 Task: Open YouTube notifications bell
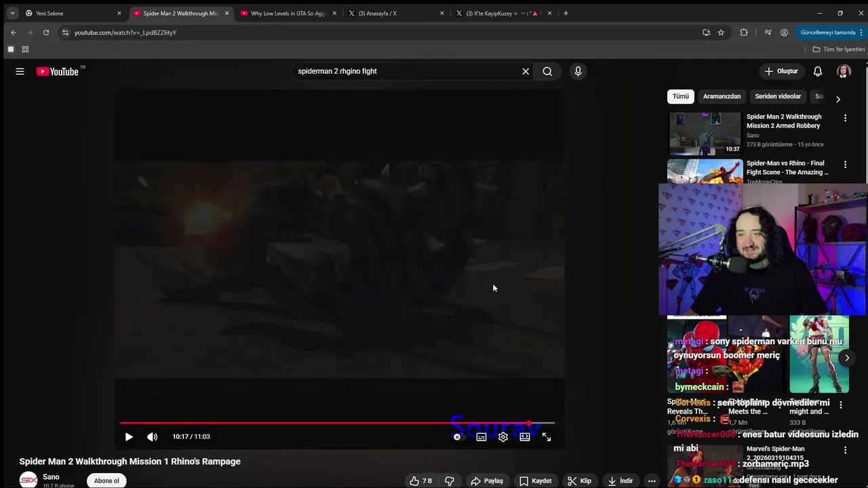[x=818, y=71]
